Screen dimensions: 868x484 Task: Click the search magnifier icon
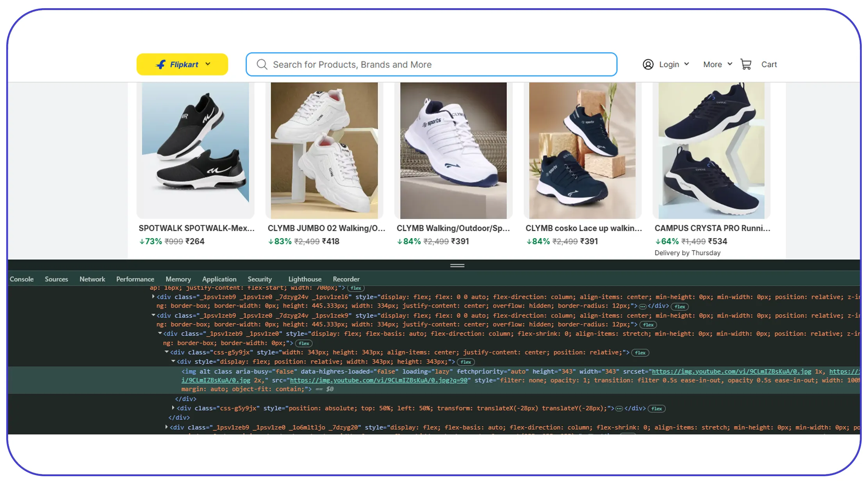pyautogui.click(x=262, y=64)
